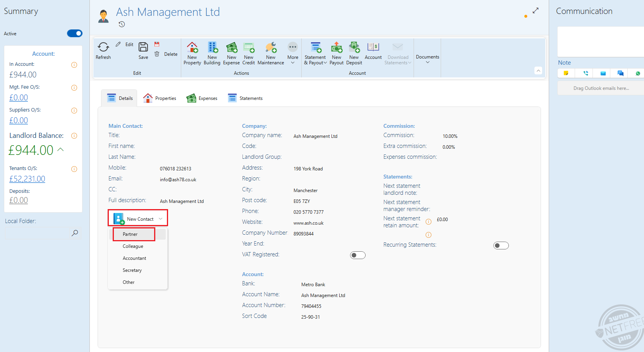
Task: Toggle the Active switch off
Action: pos(75,33)
